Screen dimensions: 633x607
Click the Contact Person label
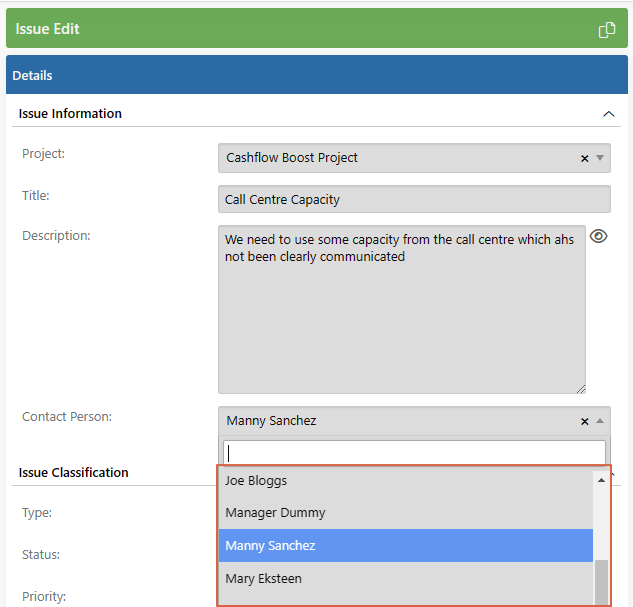pos(67,417)
